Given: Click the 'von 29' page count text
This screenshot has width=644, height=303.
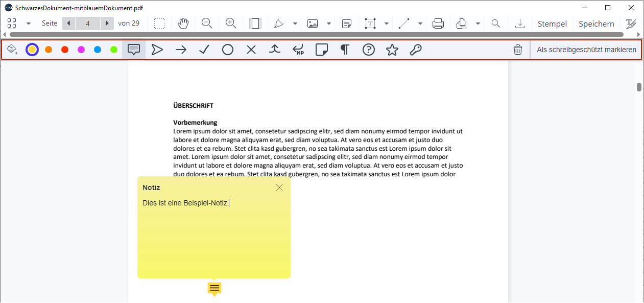Looking at the screenshot, I should (x=129, y=24).
